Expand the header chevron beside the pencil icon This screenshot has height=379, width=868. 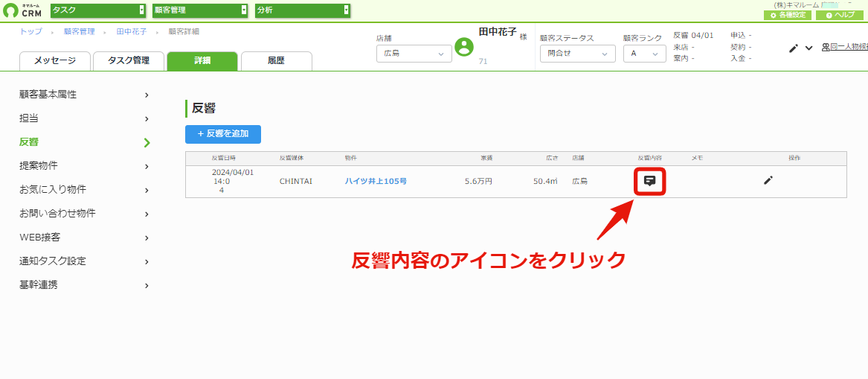808,48
